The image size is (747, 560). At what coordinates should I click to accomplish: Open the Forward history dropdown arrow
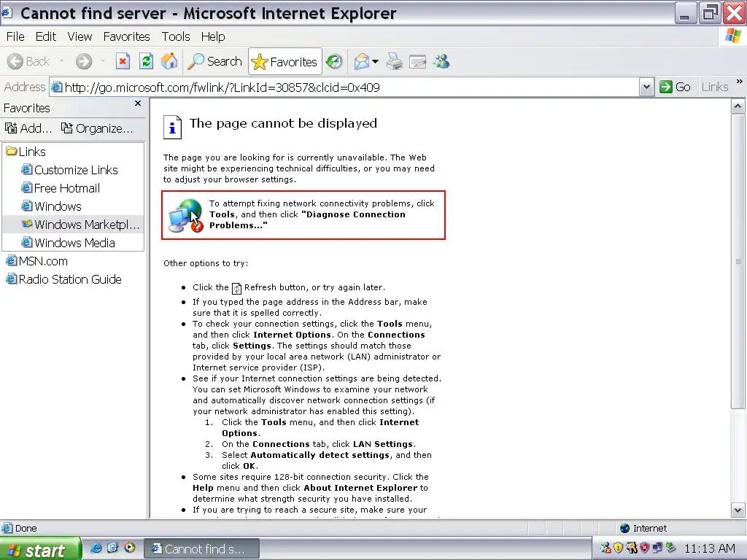(x=103, y=61)
